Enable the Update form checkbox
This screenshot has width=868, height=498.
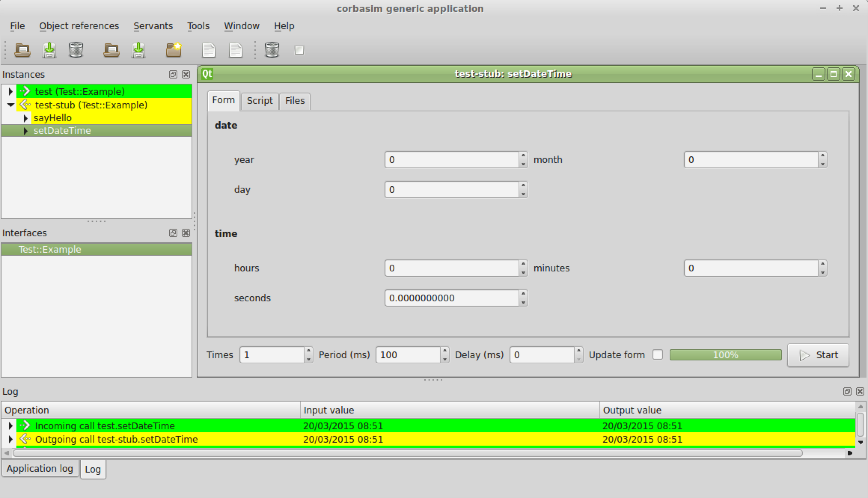tap(657, 354)
